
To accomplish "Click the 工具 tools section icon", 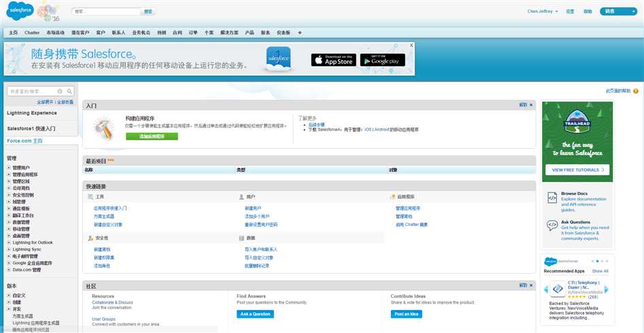I will coord(90,197).
